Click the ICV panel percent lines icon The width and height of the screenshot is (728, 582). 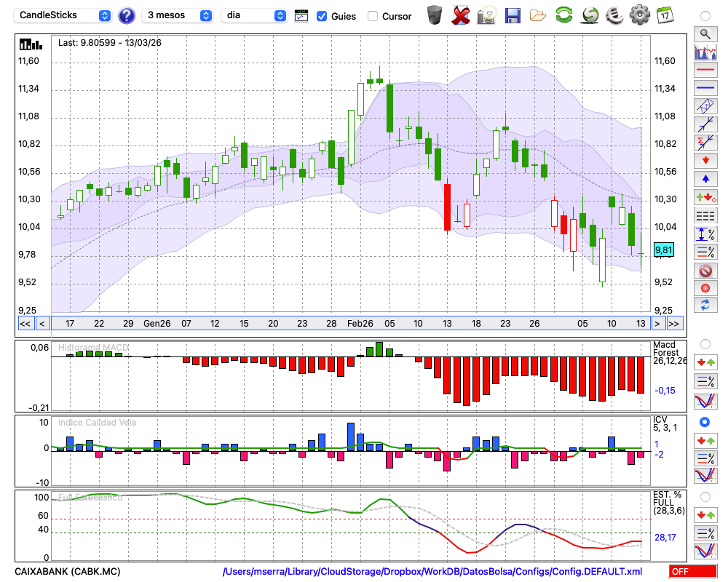705,458
